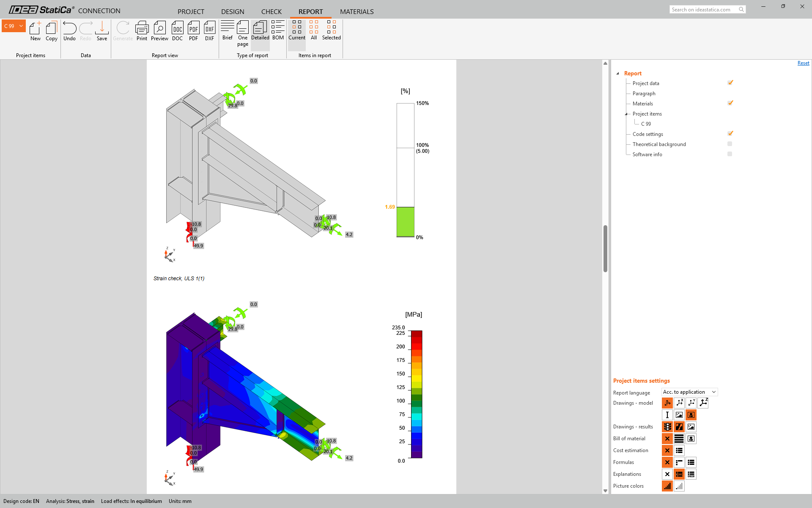Enable Theoretical background checkbox
The width and height of the screenshot is (812, 508).
click(730, 144)
